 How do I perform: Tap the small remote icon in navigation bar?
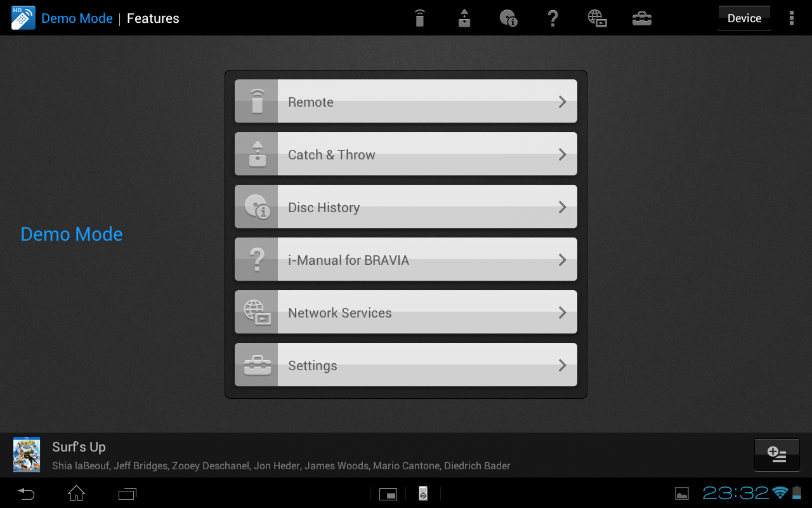click(x=423, y=493)
